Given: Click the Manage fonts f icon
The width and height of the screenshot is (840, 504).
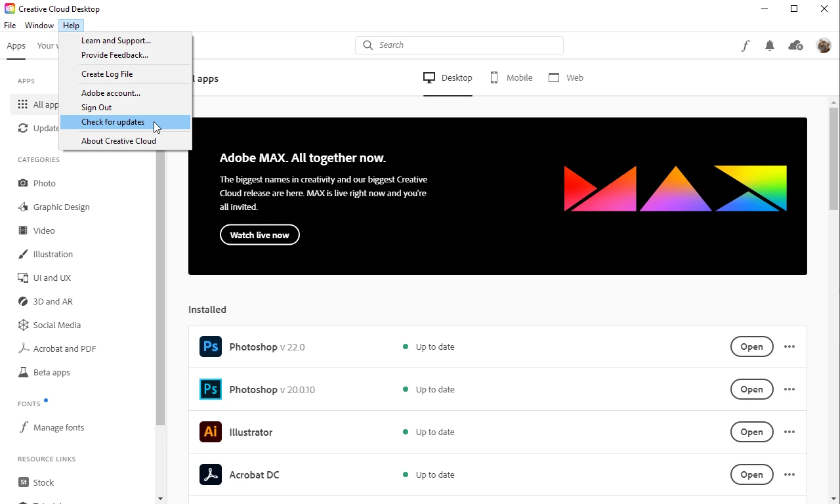Looking at the screenshot, I should tap(23, 427).
